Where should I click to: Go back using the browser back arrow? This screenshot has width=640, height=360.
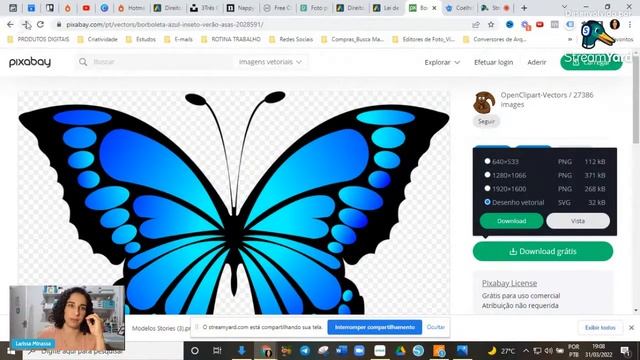(x=10, y=24)
